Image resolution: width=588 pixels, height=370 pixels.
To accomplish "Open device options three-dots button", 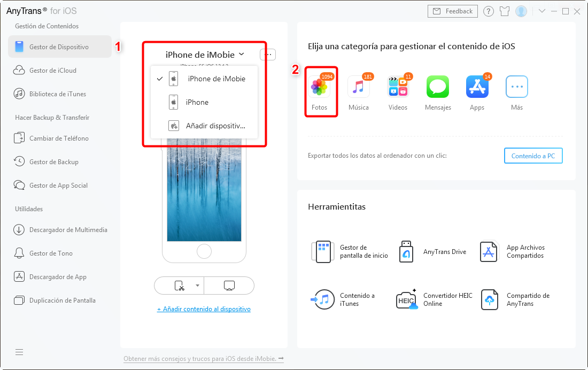I will click(x=268, y=54).
